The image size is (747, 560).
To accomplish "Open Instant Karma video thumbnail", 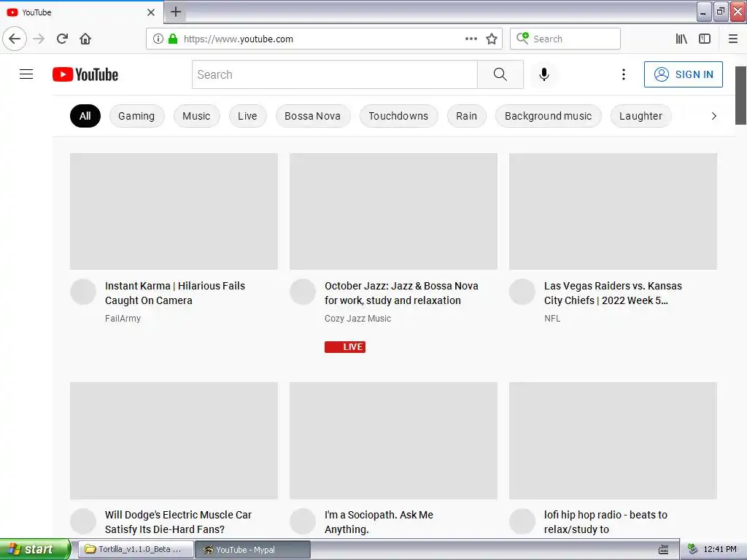I will coord(174,211).
